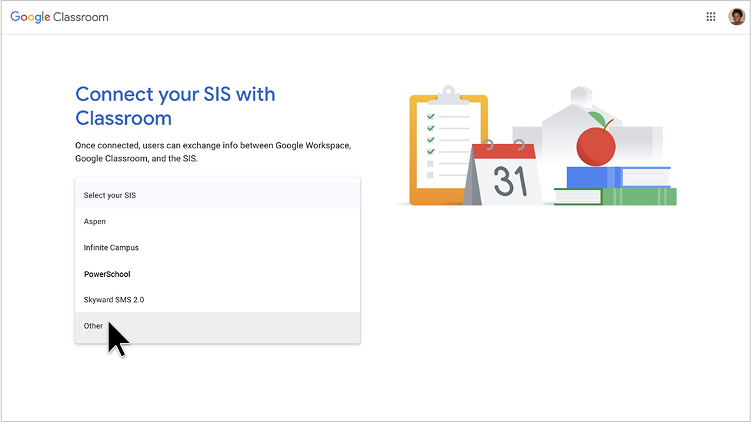Open the account profile avatar
Image resolution: width=751 pixels, height=423 pixels.
(x=736, y=17)
